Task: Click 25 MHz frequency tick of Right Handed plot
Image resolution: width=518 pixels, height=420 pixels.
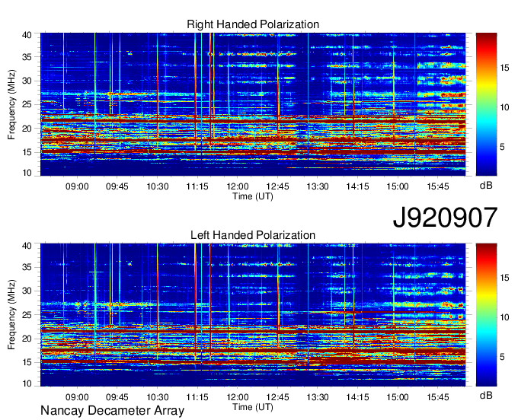Action: pyautogui.click(x=27, y=104)
